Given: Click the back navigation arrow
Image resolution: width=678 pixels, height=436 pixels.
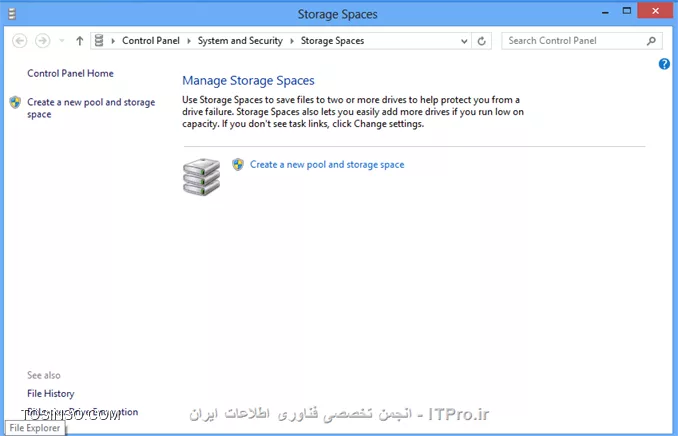Looking at the screenshot, I should [x=19, y=41].
